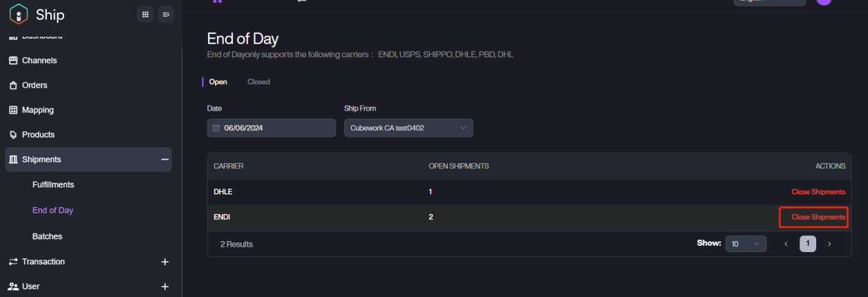868x297 pixels.
Task: Collapse the Shipments menu section
Action: (x=164, y=160)
